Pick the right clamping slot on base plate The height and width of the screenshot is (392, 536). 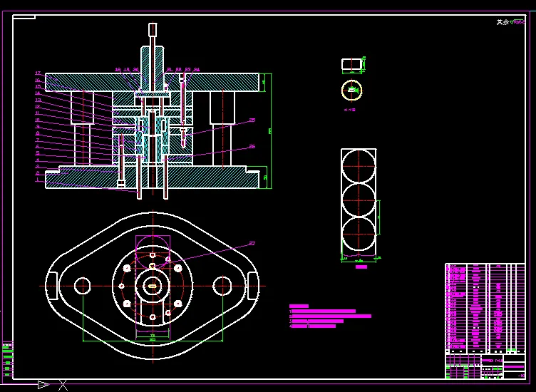tap(252, 286)
